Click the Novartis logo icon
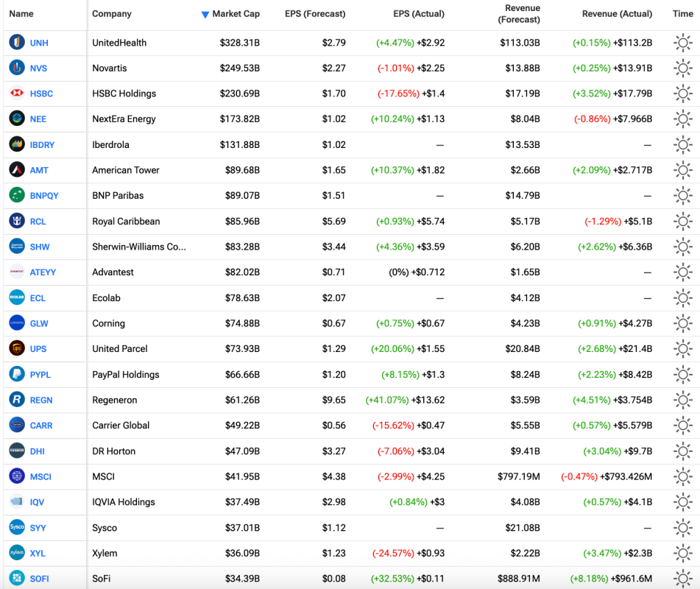Screen dimensions: 700x589 (x=16, y=68)
